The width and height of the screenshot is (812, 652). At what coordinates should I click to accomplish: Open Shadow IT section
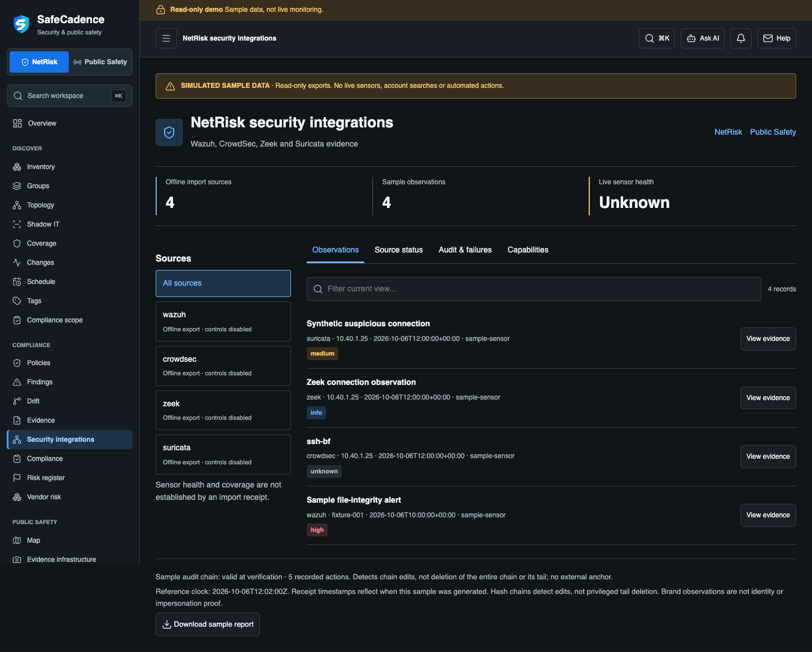70,224
